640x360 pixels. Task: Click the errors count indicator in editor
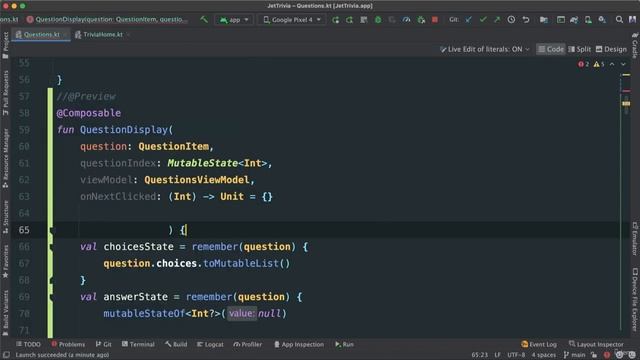(x=583, y=64)
